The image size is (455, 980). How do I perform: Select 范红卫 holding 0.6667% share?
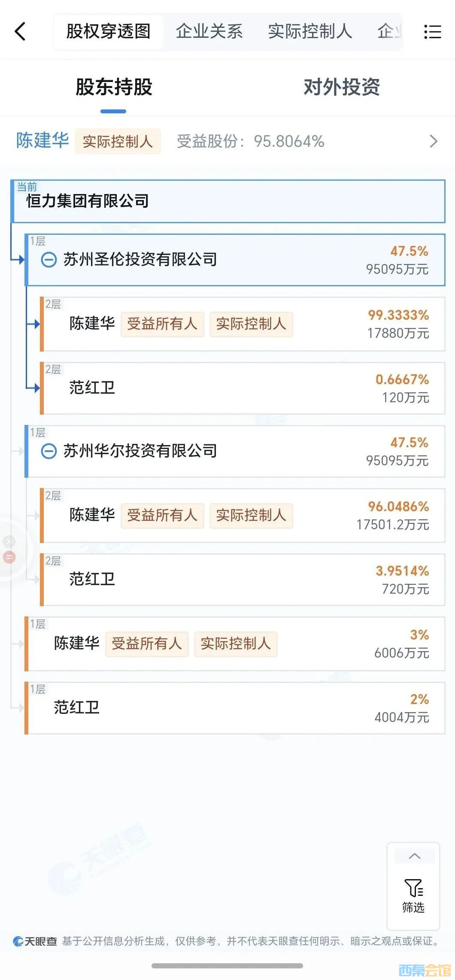tap(243, 388)
